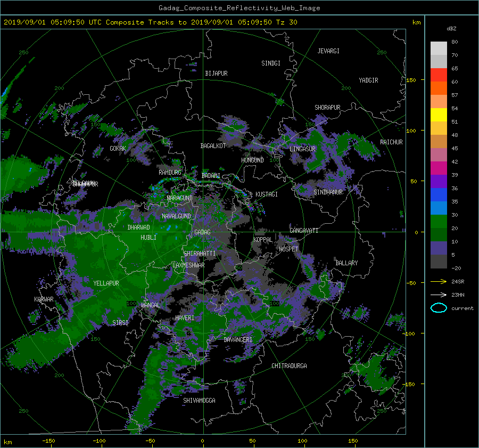Click the Gadag_Composite_Reflectivity_Web_Image title
This screenshot has width=479, height=448.
coord(239,8)
